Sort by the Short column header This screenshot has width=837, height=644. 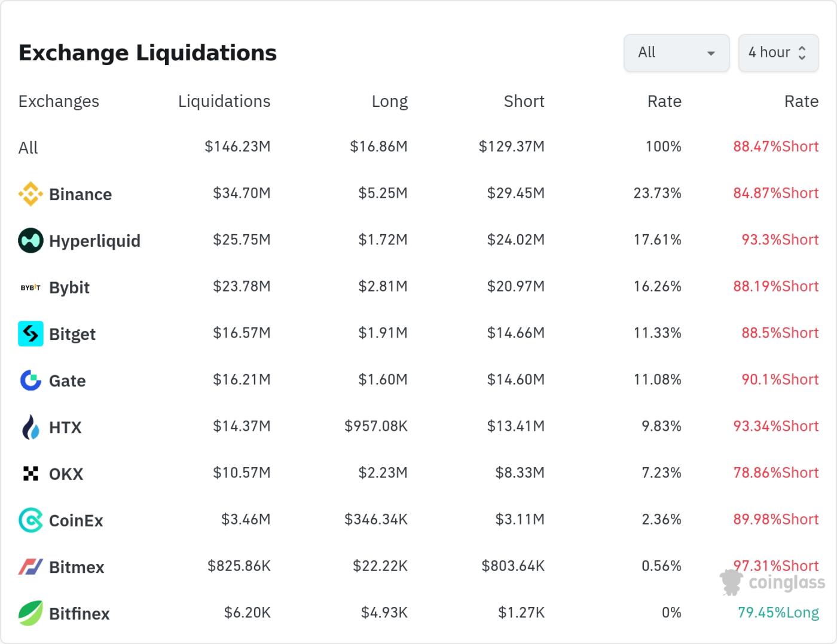click(x=524, y=102)
